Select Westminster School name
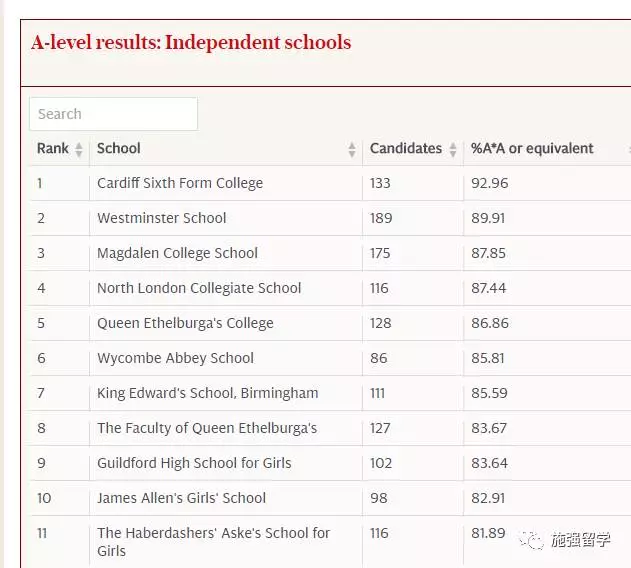This screenshot has height=568, width=631. 162,218
